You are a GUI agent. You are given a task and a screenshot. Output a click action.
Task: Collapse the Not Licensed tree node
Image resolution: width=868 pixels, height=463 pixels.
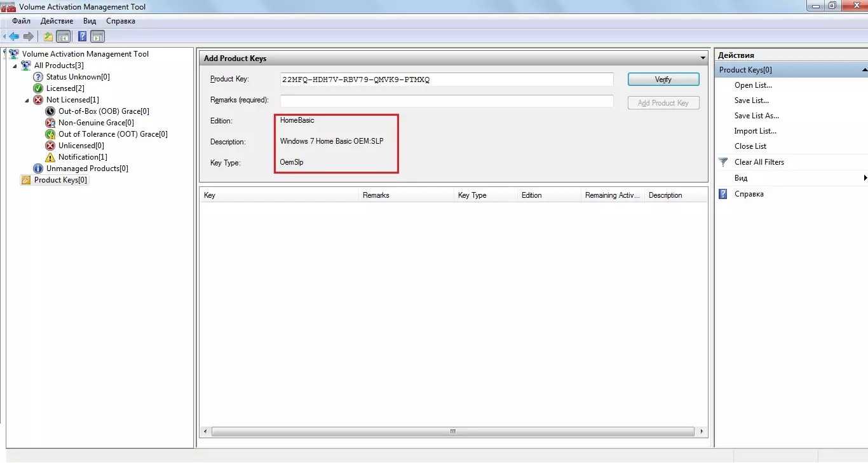[27, 100]
